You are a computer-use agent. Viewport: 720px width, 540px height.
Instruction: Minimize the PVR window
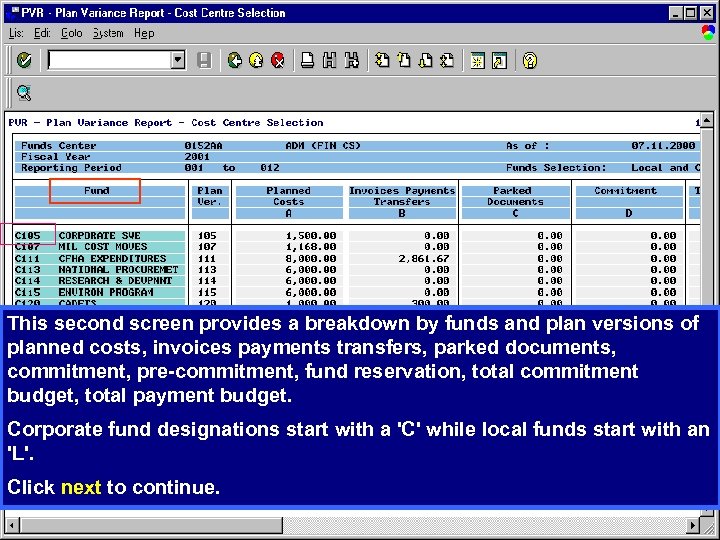pos(675,13)
